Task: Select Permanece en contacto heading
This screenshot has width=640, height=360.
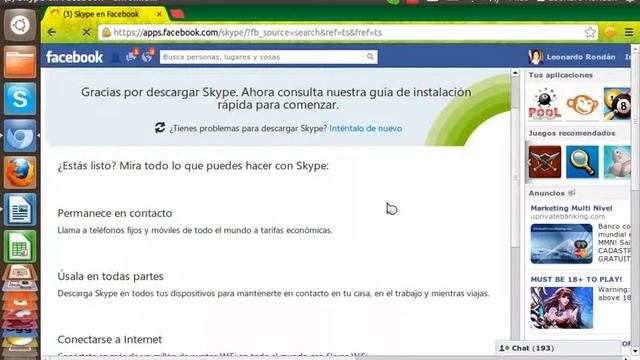Action: pos(115,213)
